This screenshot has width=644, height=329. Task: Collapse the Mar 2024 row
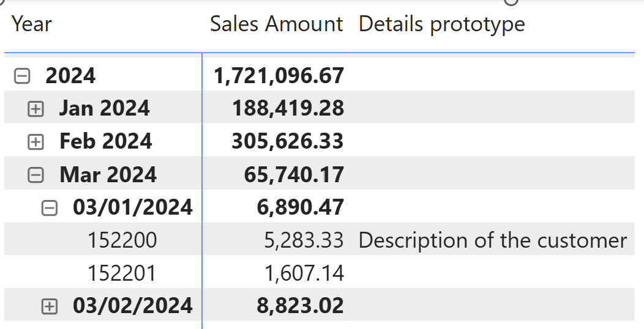point(36,176)
